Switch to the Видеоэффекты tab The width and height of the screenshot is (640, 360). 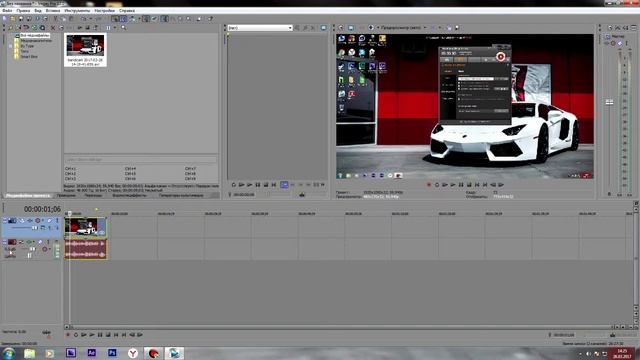tap(129, 196)
